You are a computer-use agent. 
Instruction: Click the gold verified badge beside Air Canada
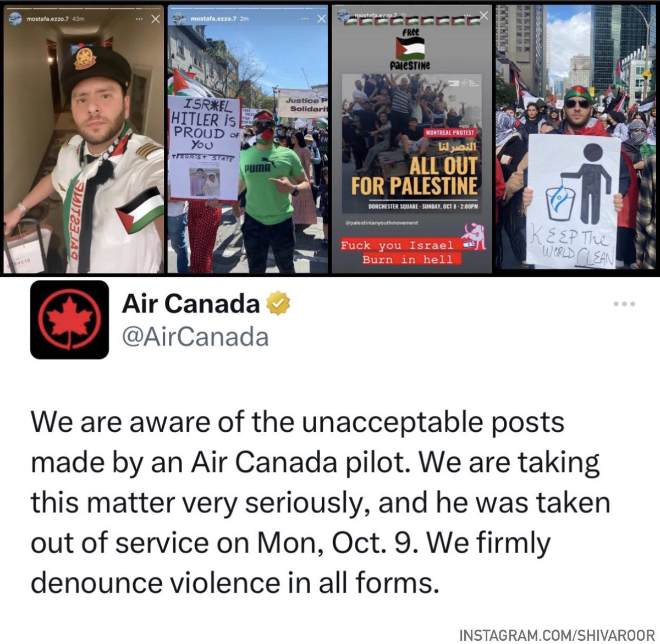pyautogui.click(x=278, y=304)
